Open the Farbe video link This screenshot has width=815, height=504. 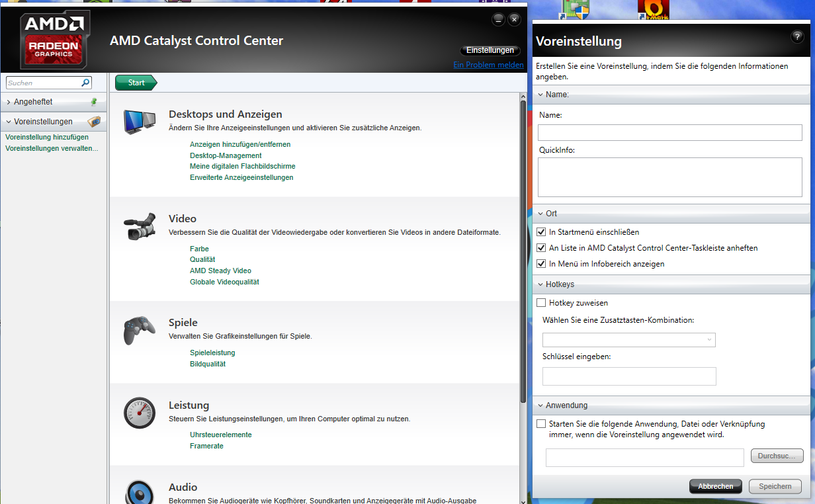coord(199,249)
